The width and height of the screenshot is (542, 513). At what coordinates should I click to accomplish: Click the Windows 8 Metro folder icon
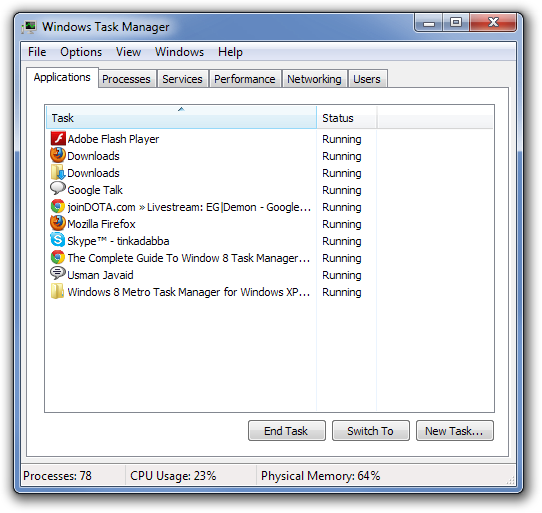tap(58, 291)
